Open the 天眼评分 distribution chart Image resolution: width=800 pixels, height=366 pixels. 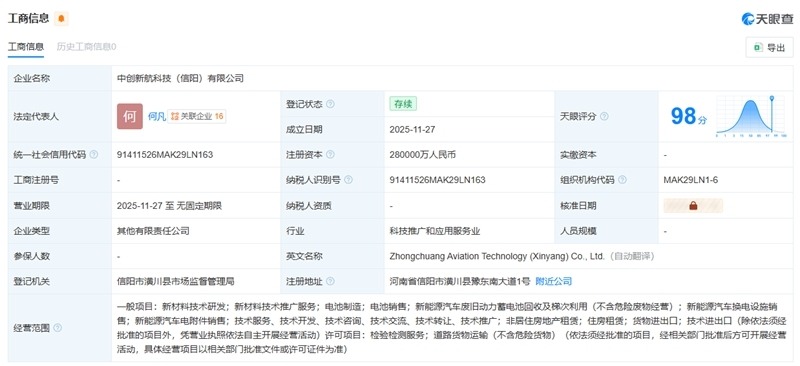pos(751,116)
